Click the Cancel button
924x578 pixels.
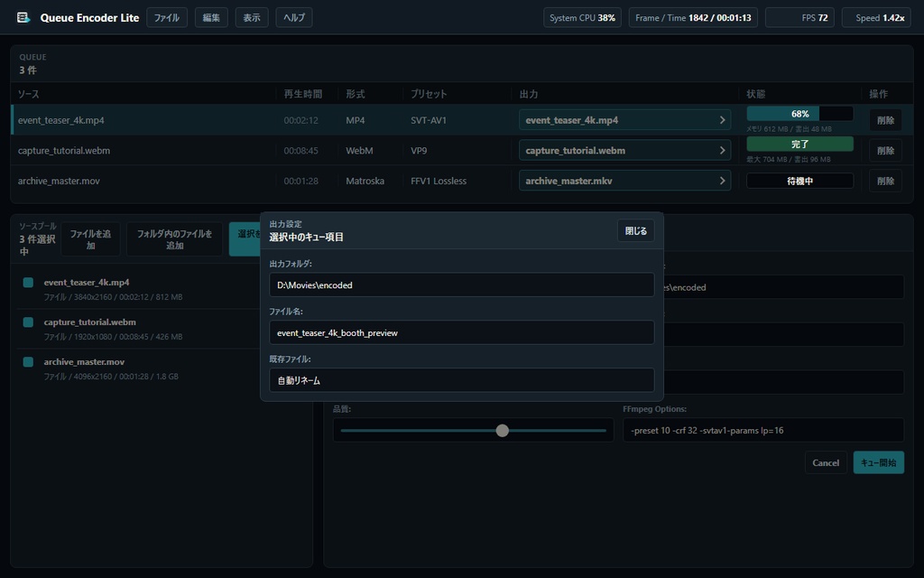click(826, 463)
